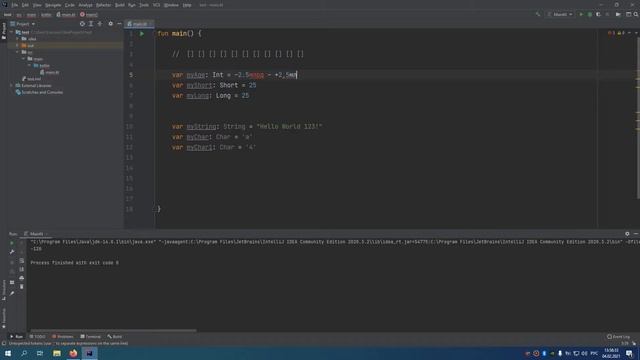
Task: Collapse the kotlin folder node
Action: tap(29, 65)
